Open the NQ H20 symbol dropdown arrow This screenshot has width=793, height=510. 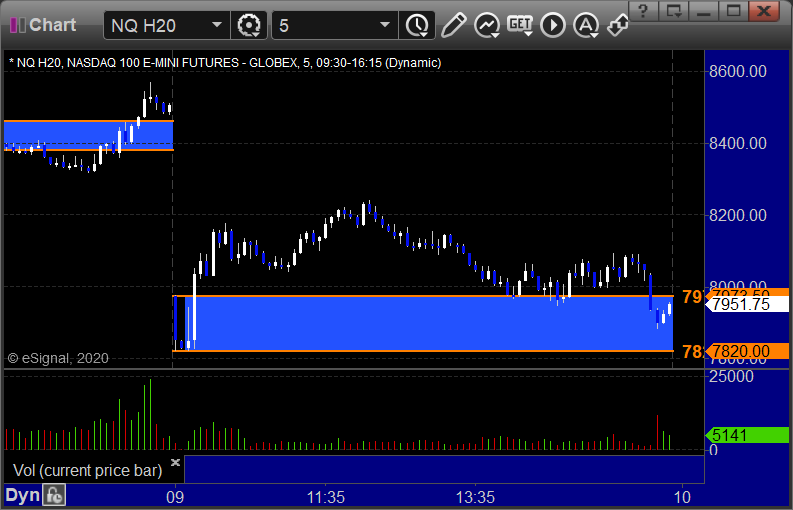click(x=217, y=25)
